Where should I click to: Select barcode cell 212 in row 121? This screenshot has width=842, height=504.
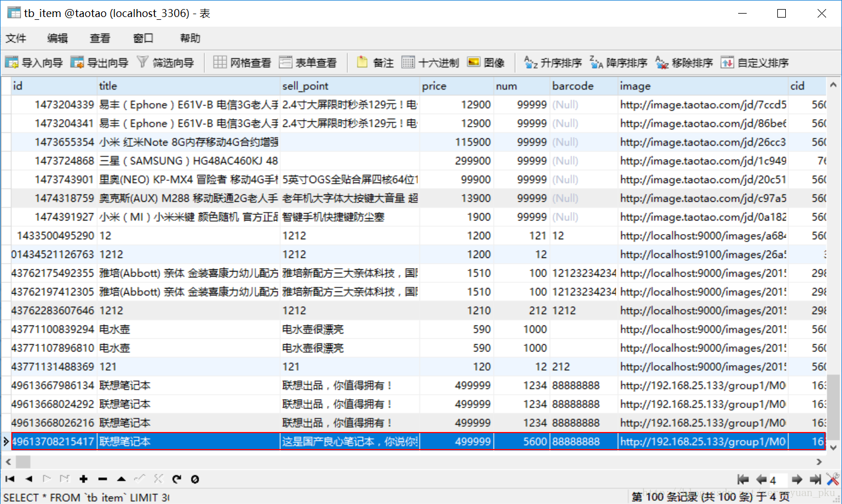(584, 366)
